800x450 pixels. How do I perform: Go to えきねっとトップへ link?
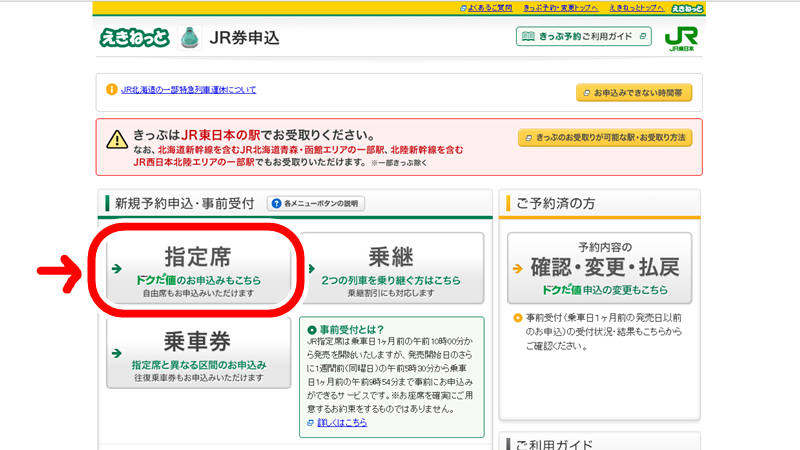click(637, 8)
